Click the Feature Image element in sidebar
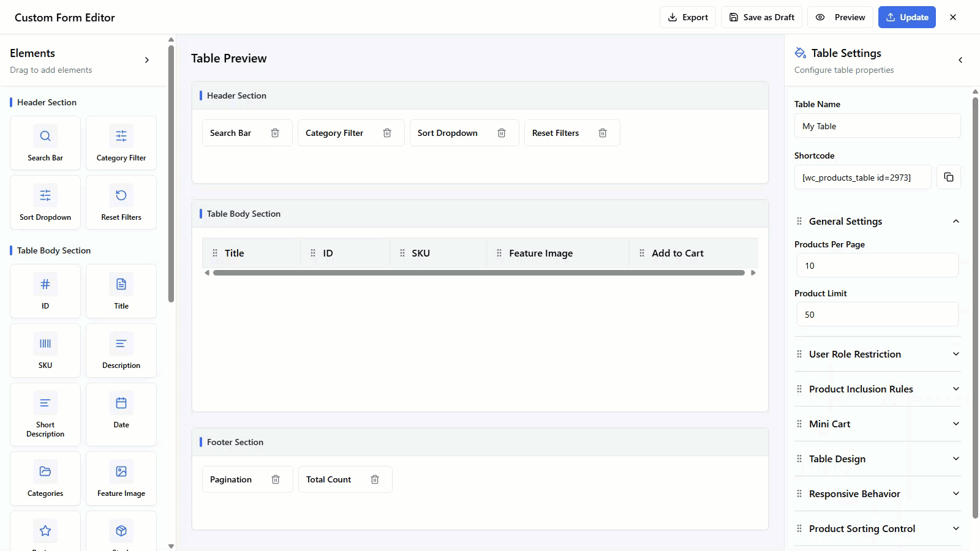The width and height of the screenshot is (980, 551). pyautogui.click(x=121, y=478)
